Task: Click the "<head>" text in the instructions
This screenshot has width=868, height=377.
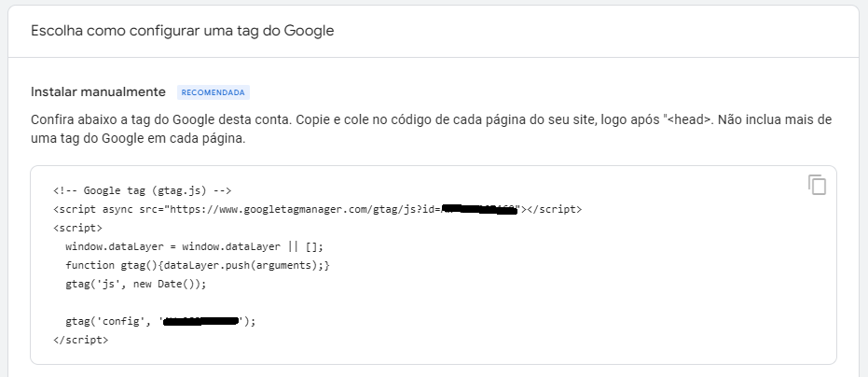Action: [688, 120]
